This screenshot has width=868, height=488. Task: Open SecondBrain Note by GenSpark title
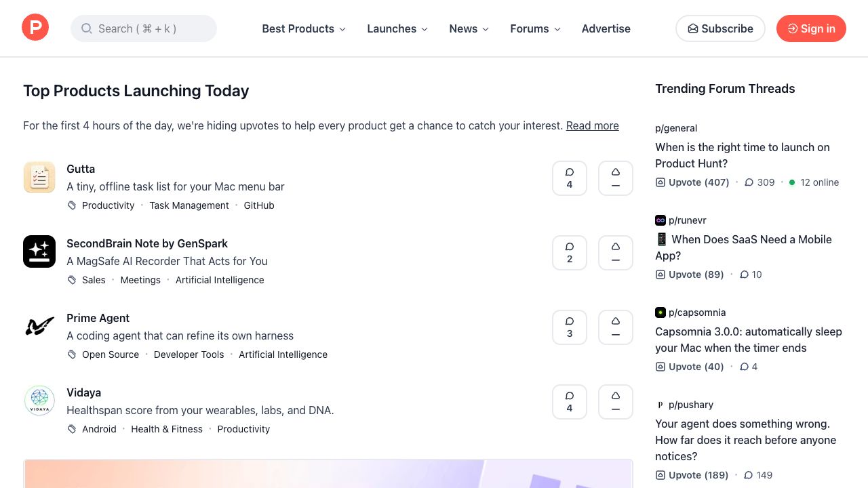pyautogui.click(x=147, y=243)
